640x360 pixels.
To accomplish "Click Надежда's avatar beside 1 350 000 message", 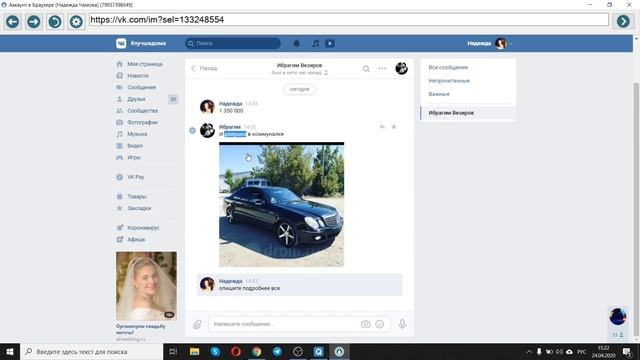I will [x=207, y=107].
